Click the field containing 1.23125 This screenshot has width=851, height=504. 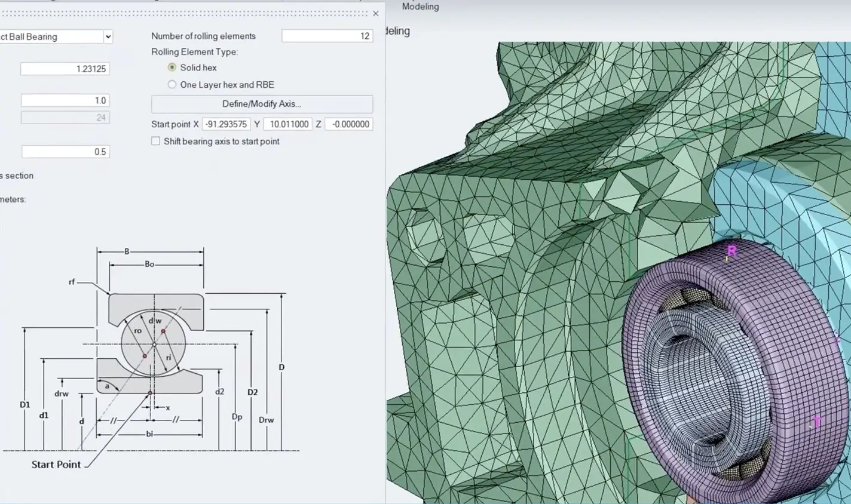(65, 69)
